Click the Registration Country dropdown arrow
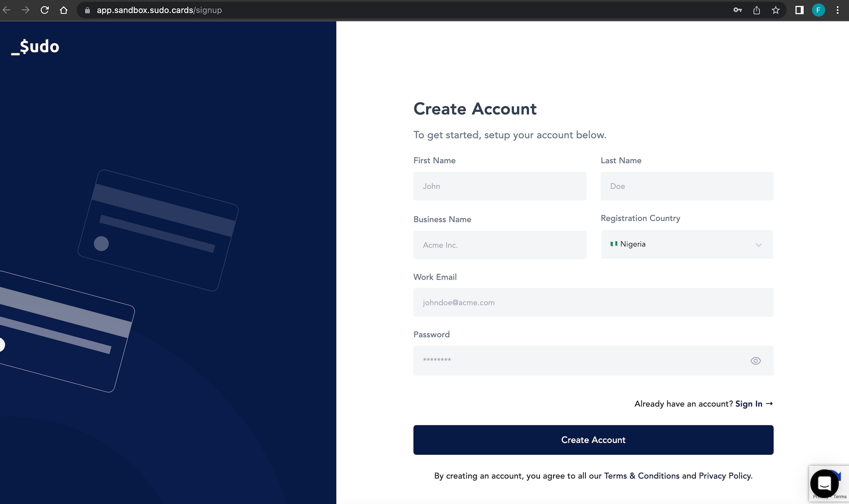Screen dimensions: 849x504 click(758, 244)
